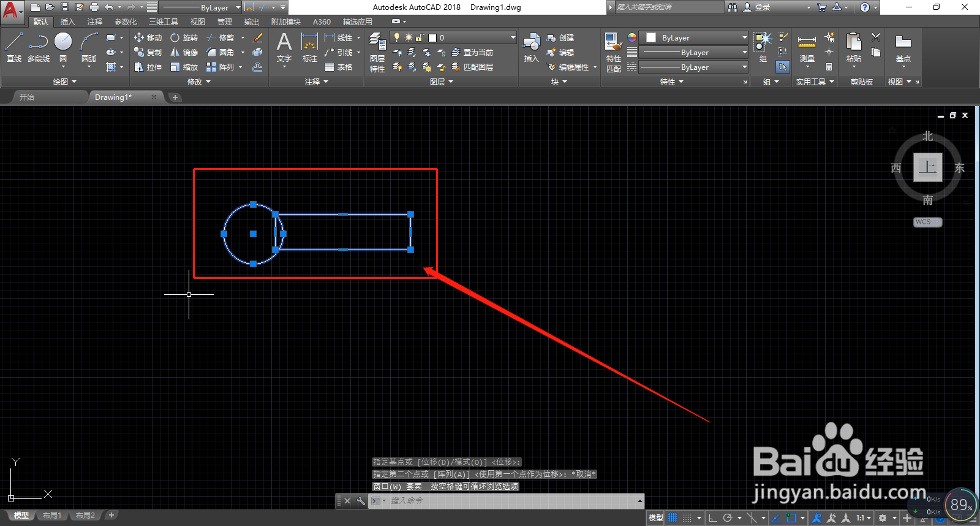Click the Move (移动) tool
Screen dimensions: 980x526
148,38
